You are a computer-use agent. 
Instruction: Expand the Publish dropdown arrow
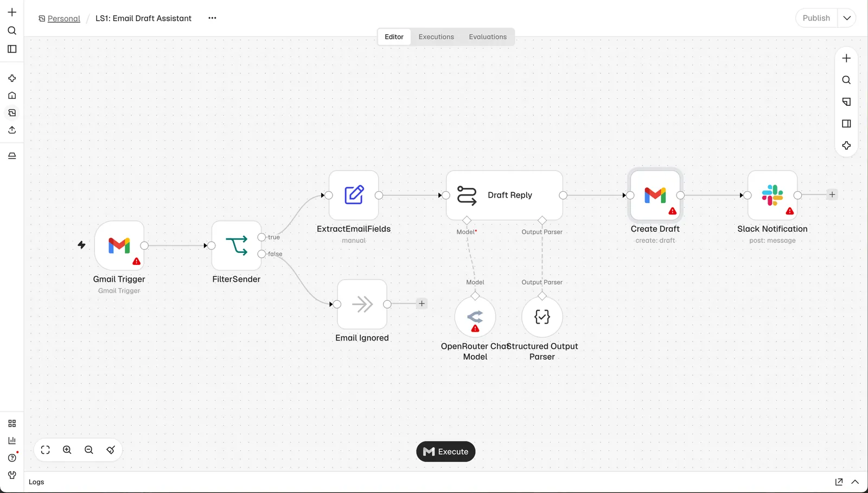847,18
